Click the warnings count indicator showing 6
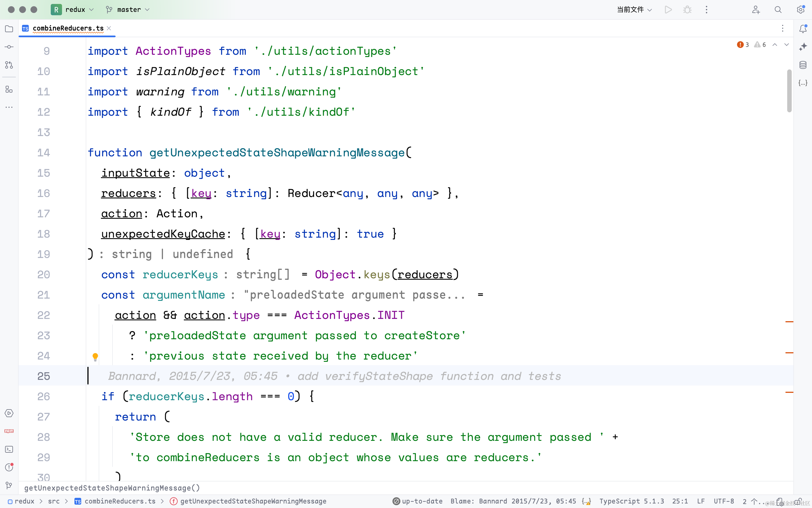This screenshot has width=812, height=508. click(x=760, y=45)
